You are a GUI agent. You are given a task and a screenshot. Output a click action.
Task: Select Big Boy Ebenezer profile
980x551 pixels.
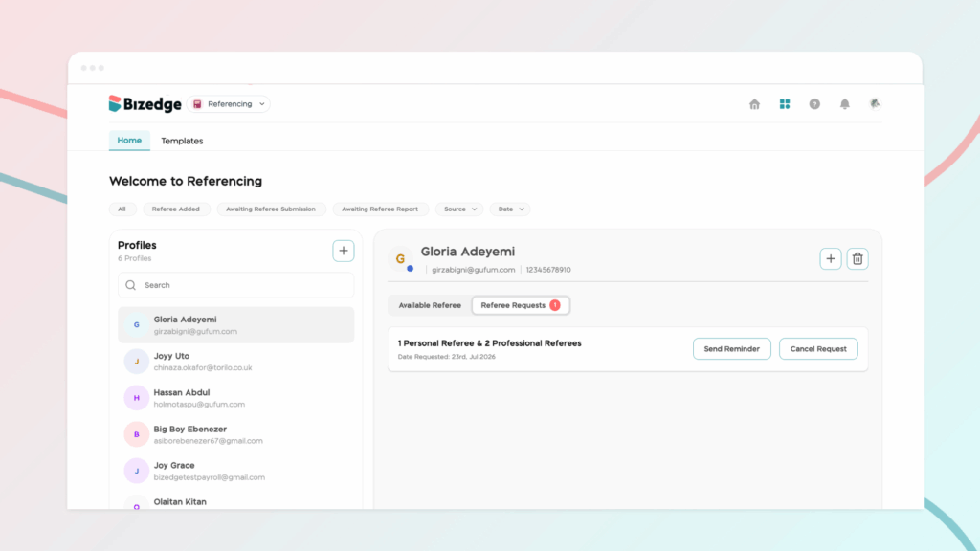[235, 434]
